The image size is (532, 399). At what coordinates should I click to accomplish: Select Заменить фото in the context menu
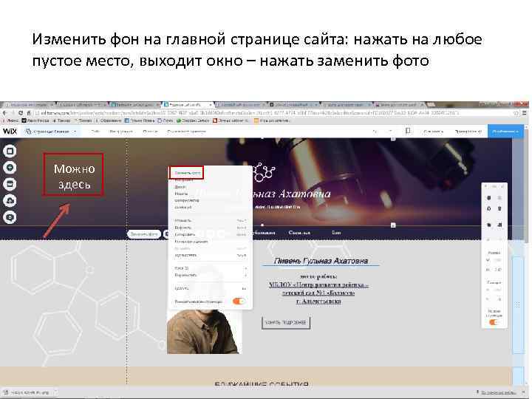pyautogui.click(x=187, y=173)
